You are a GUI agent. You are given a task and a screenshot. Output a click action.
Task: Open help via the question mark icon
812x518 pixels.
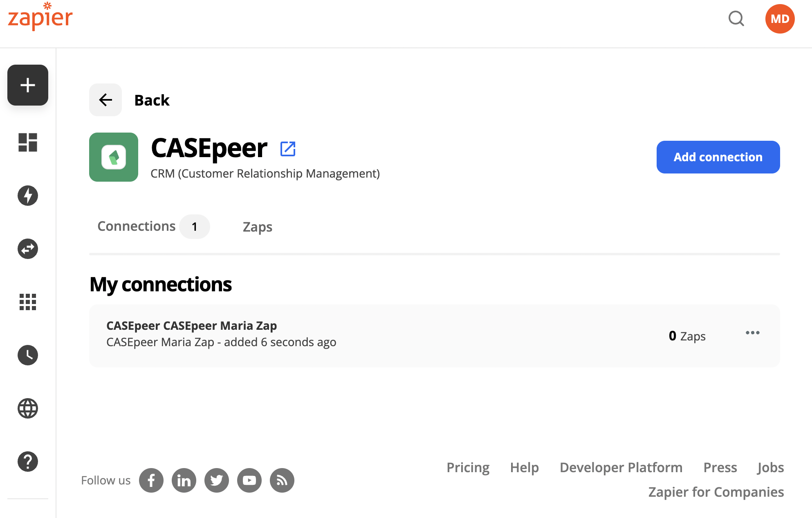[27, 462]
